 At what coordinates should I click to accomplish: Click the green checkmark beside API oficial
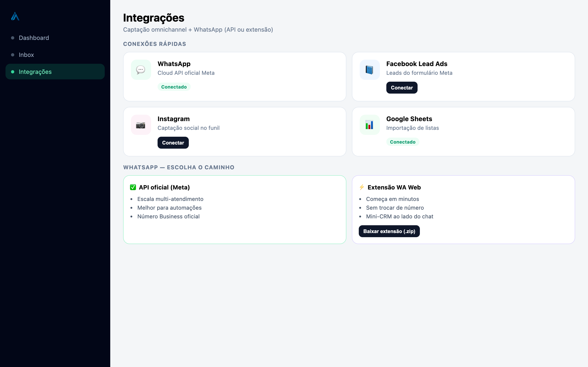coord(133,187)
